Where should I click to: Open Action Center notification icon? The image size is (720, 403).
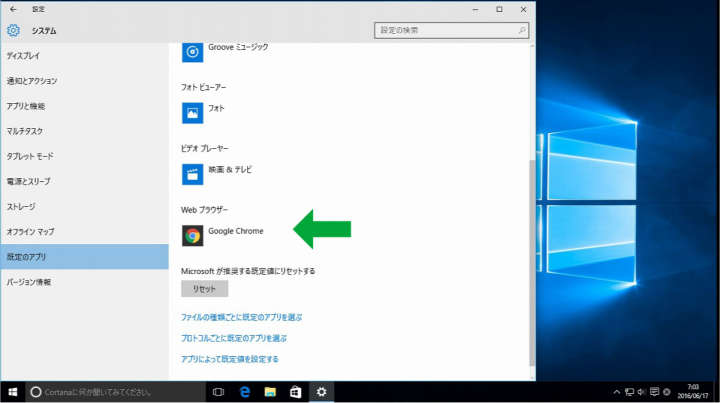(654, 392)
